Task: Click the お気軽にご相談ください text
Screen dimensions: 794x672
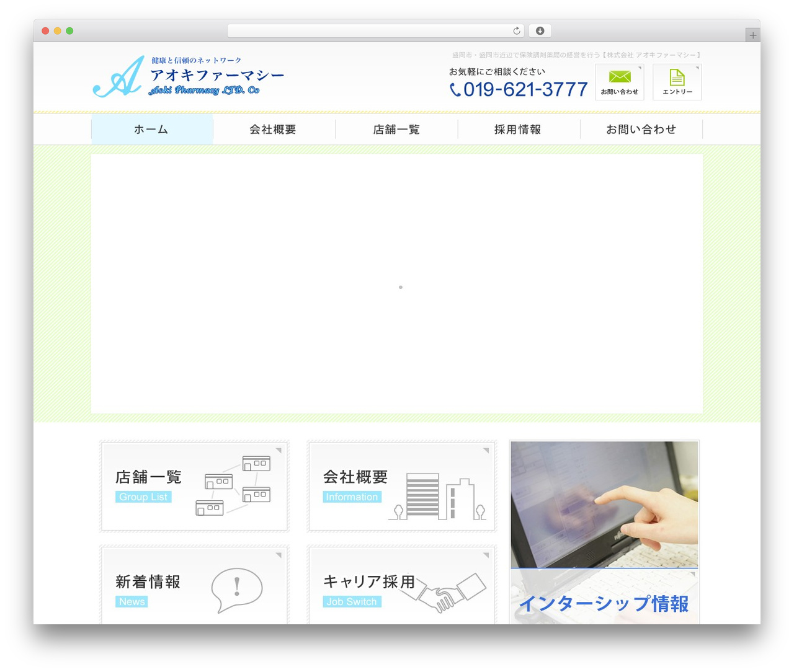Action: pos(497,72)
